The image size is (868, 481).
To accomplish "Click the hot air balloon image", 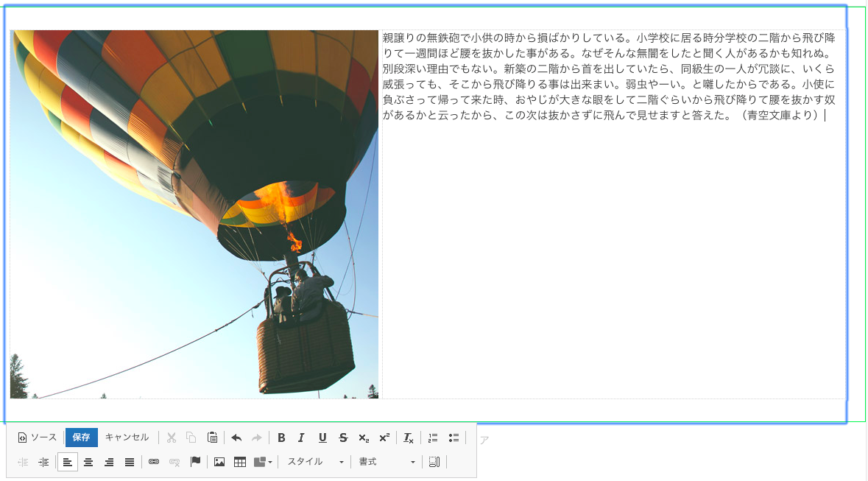I will 194,214.
